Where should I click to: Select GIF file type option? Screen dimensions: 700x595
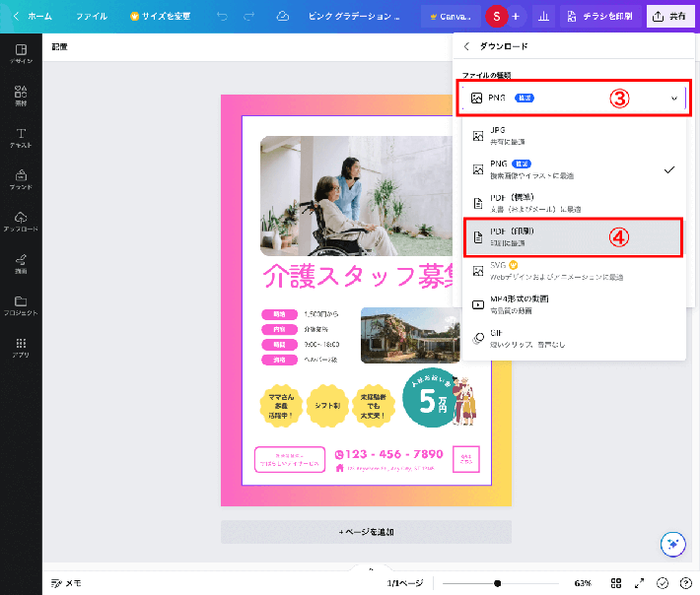(x=574, y=339)
